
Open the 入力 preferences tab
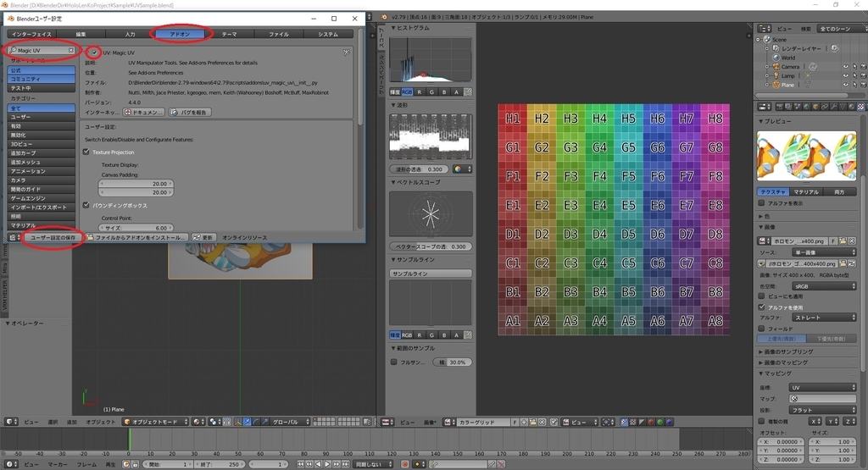pos(130,34)
